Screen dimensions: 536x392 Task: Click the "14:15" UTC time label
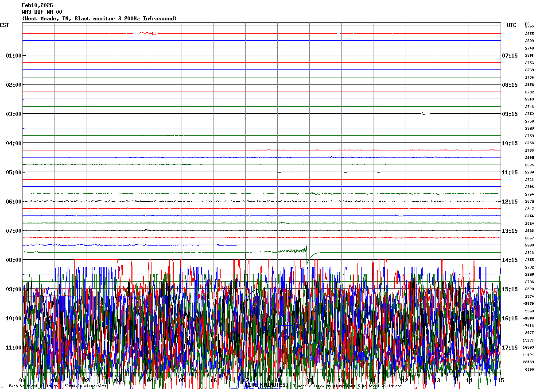pos(510,260)
